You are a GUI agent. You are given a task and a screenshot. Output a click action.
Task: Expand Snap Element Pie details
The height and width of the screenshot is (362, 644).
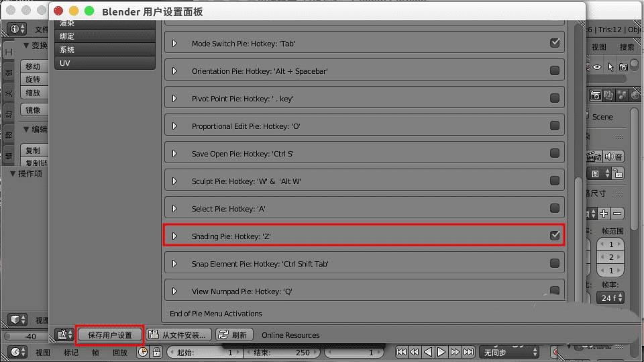[174, 264]
